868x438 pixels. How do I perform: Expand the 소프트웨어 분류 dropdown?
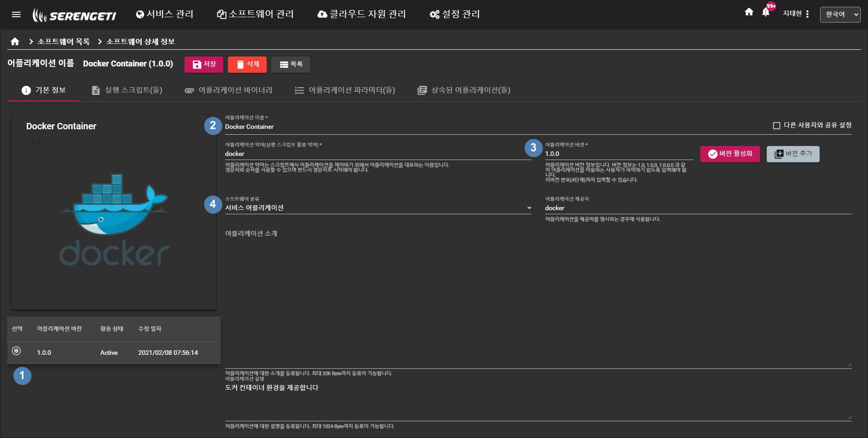[x=378, y=208]
